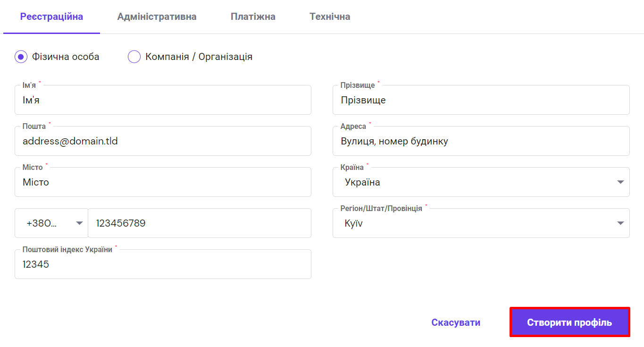644x347 pixels.
Task: Click the Адреса input field
Action: pyautogui.click(x=481, y=141)
